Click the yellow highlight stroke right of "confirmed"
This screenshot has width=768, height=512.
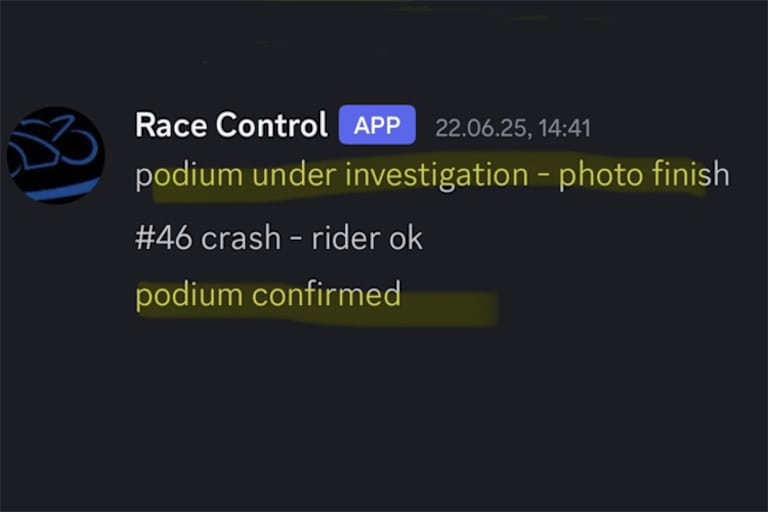[450, 307]
